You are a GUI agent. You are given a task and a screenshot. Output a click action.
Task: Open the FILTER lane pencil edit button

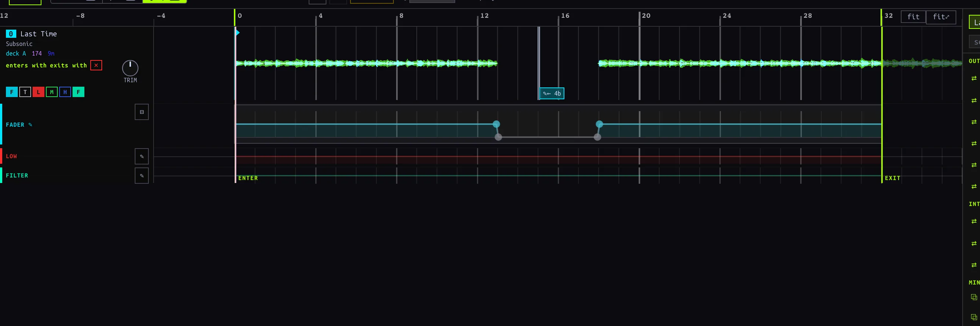[141, 176]
